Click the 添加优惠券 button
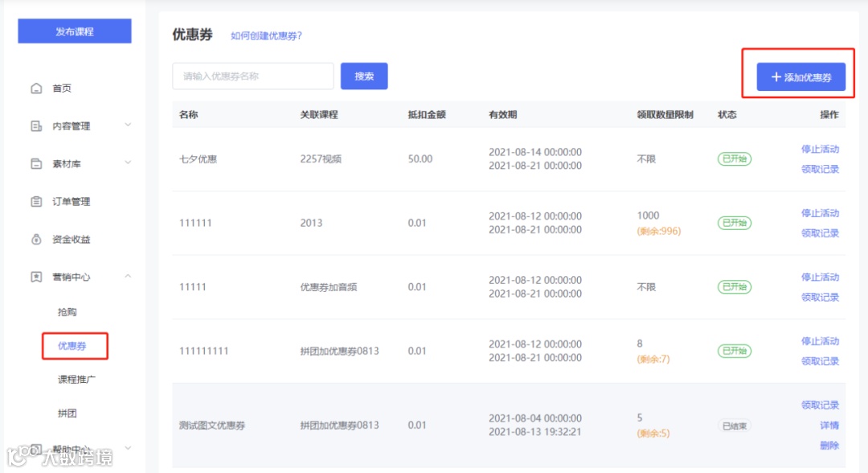This screenshot has height=473, width=868. click(801, 77)
